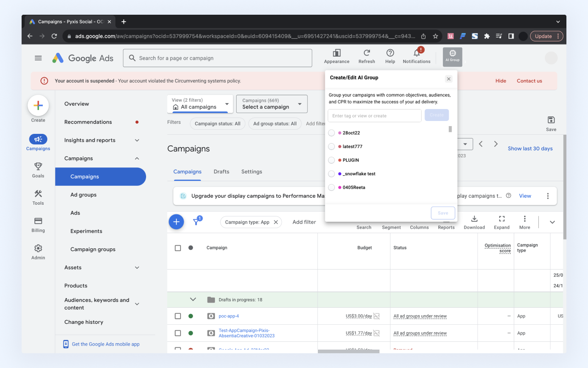This screenshot has height=368, width=588.
Task: Collapse the table toolbar chevron
Action: (x=552, y=222)
